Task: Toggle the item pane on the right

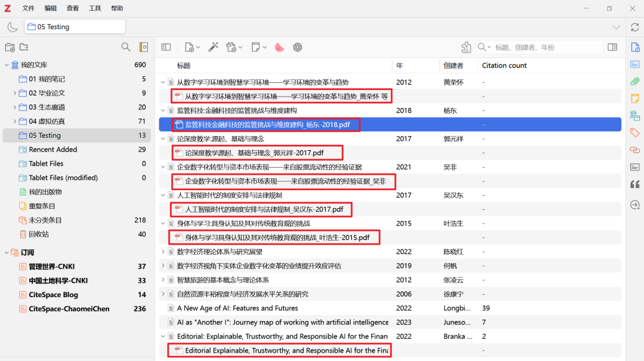Action: point(612,47)
